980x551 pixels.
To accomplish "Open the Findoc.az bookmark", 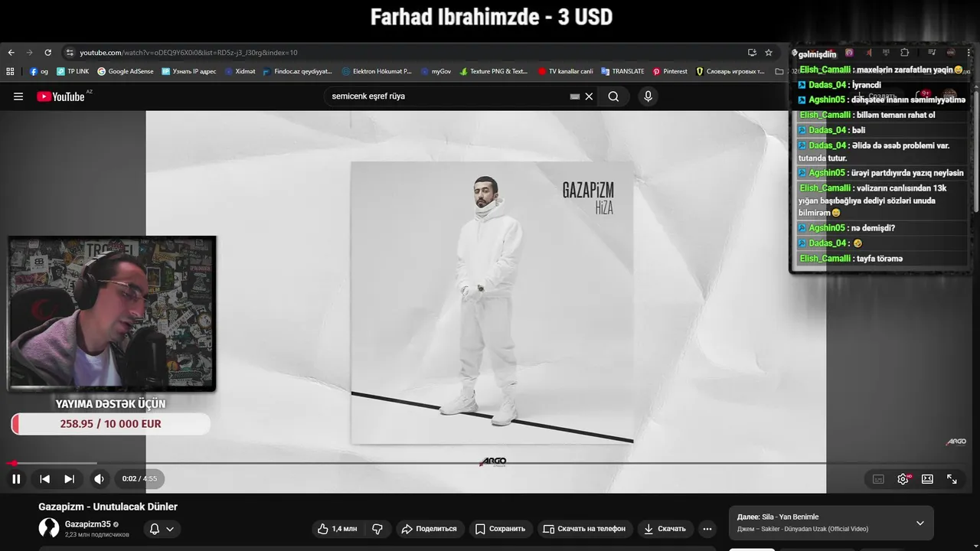I will (x=297, y=71).
